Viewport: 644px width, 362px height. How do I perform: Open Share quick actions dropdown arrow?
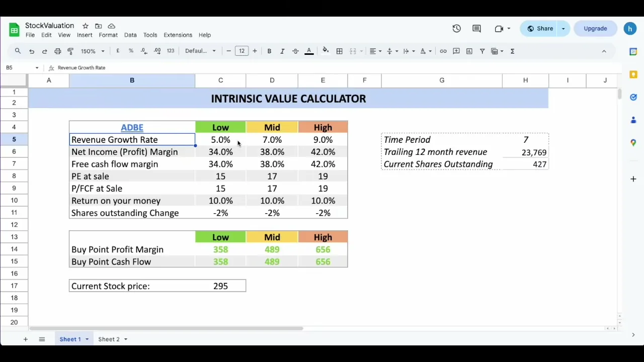tap(563, 29)
